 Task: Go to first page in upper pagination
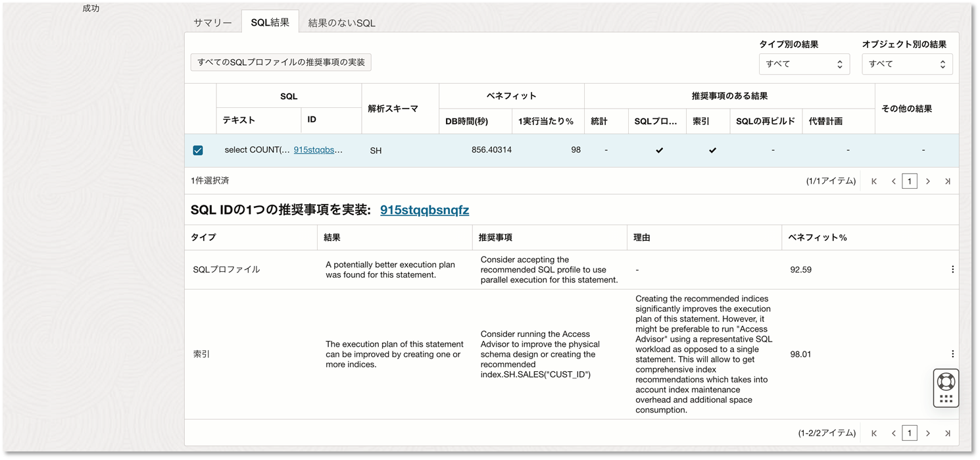pos(874,181)
